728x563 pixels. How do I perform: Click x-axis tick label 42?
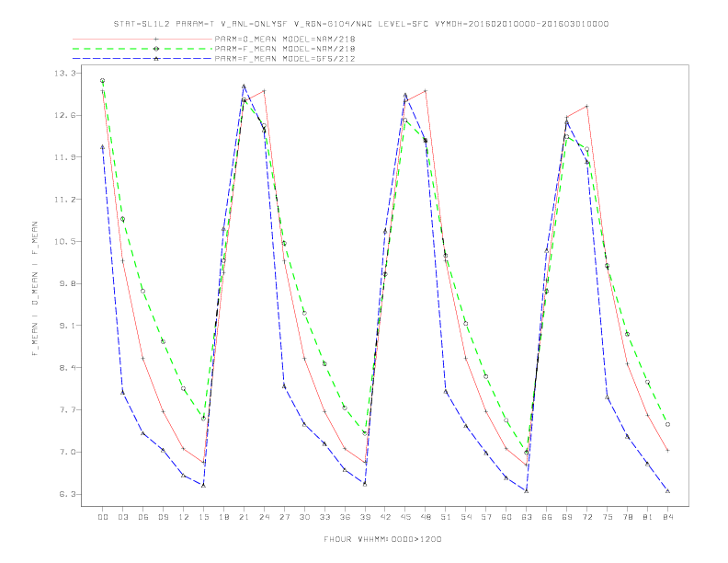385,517
